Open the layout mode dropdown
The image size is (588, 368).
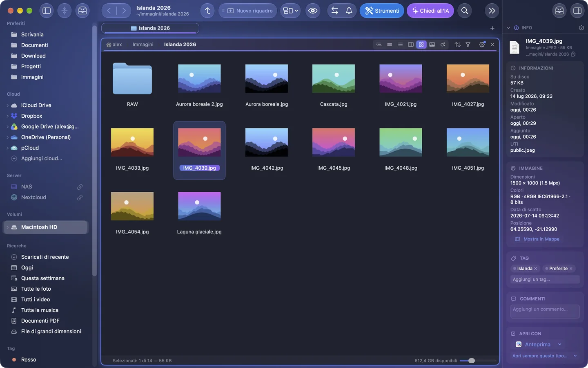(x=291, y=11)
